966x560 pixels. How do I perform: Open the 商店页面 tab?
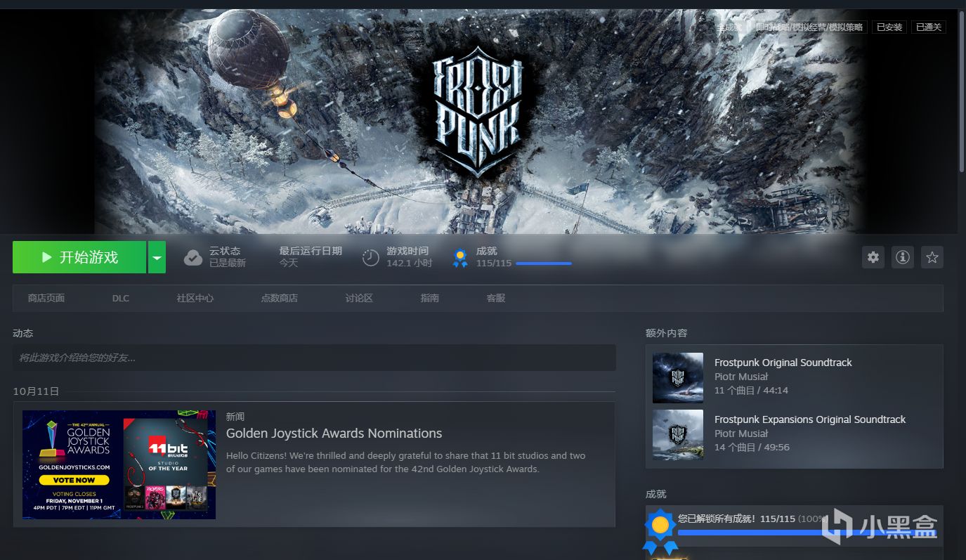pos(46,298)
